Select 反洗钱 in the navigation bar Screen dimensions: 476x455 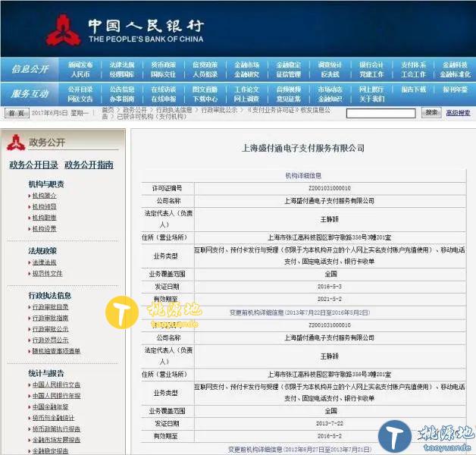(330, 74)
